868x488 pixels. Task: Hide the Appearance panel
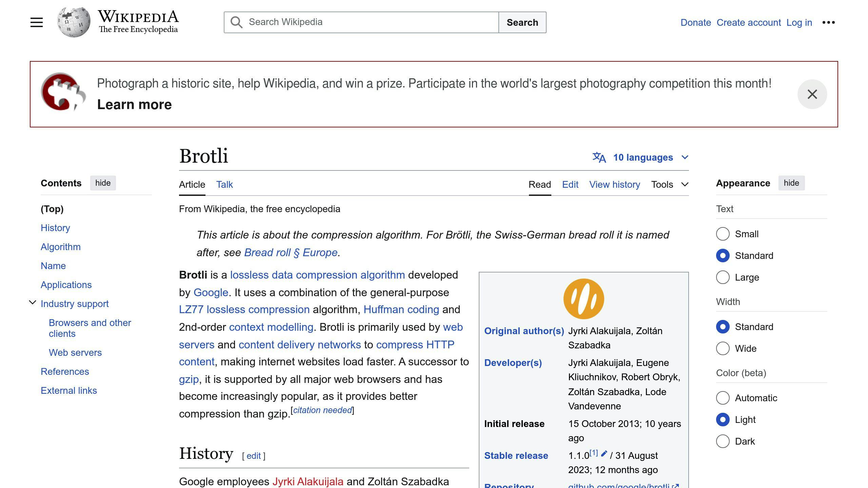(791, 183)
